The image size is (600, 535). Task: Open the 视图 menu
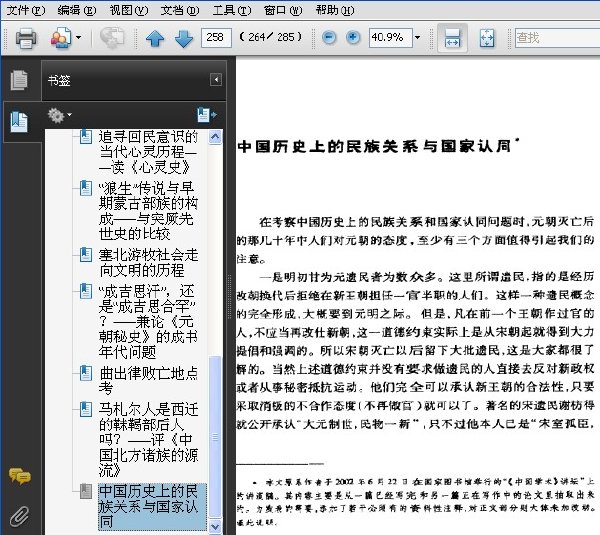pyautogui.click(x=129, y=10)
